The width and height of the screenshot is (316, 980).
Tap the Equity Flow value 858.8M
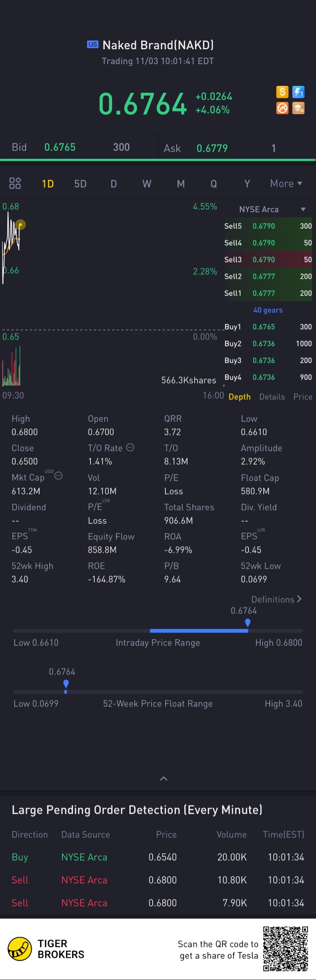tap(102, 550)
